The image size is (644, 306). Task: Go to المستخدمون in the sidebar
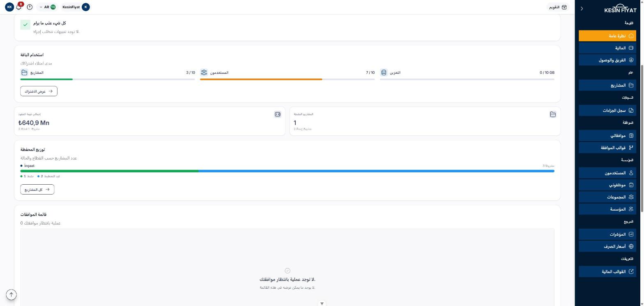click(607, 173)
